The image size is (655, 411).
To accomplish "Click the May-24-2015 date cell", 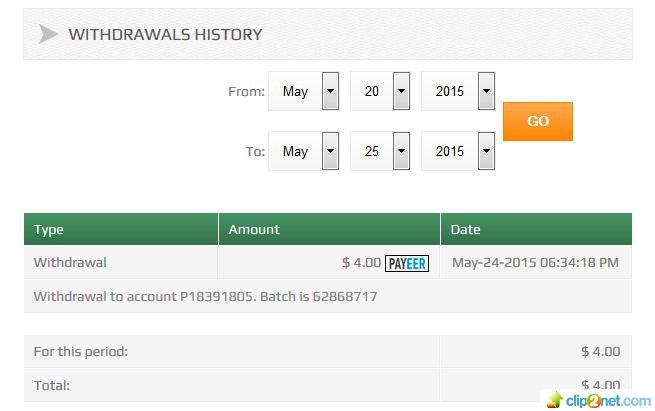I will (x=535, y=263).
